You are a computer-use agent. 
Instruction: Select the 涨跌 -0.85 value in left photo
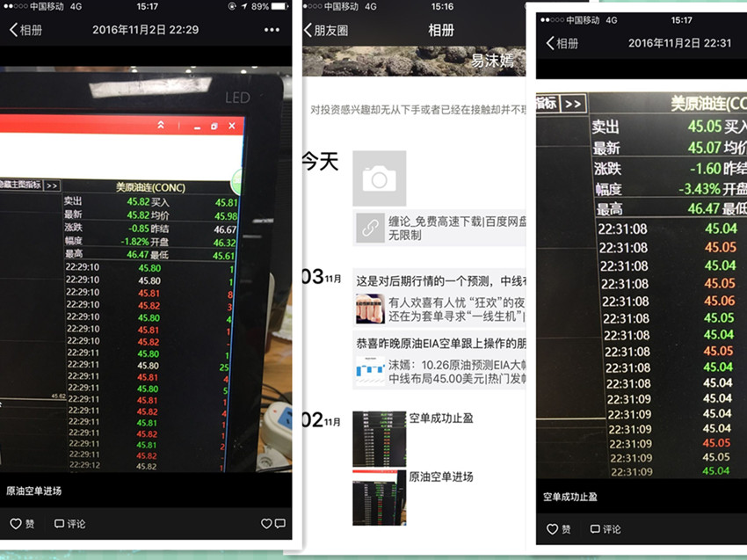[139, 229]
